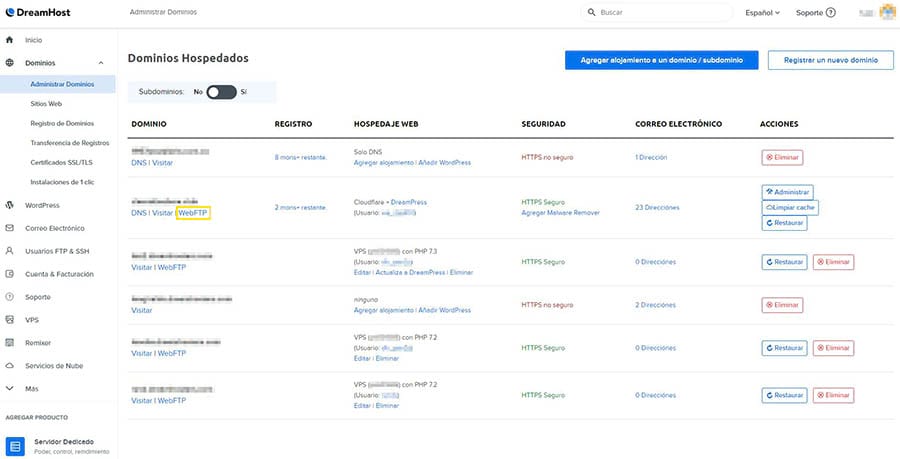Click the WordPress sidebar icon
900x459 pixels.
(x=10, y=205)
